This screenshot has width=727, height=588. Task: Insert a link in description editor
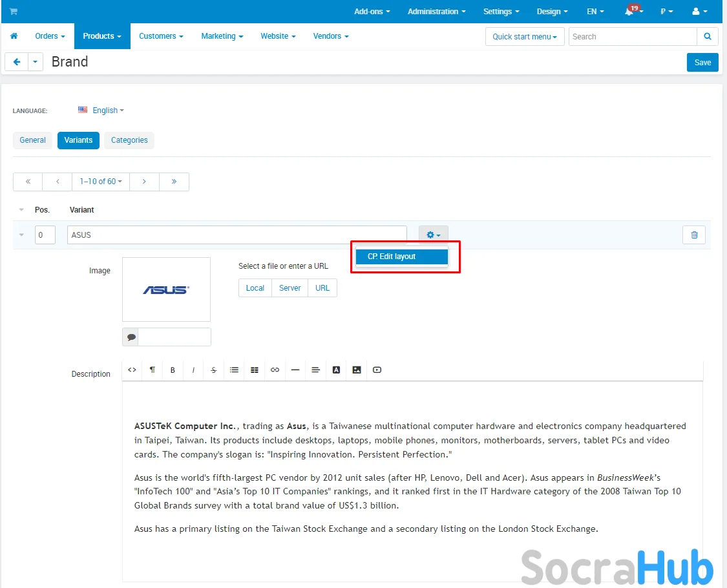click(275, 370)
